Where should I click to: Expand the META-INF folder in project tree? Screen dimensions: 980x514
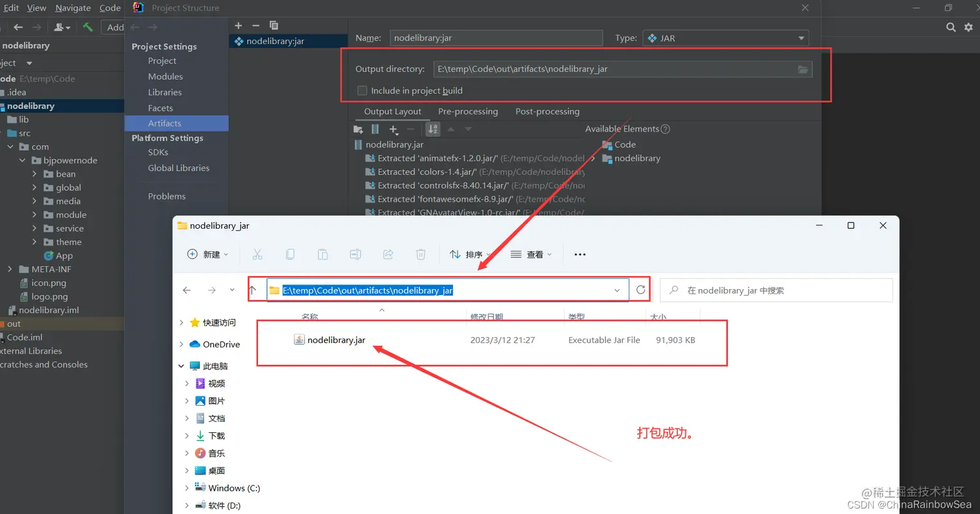point(10,269)
